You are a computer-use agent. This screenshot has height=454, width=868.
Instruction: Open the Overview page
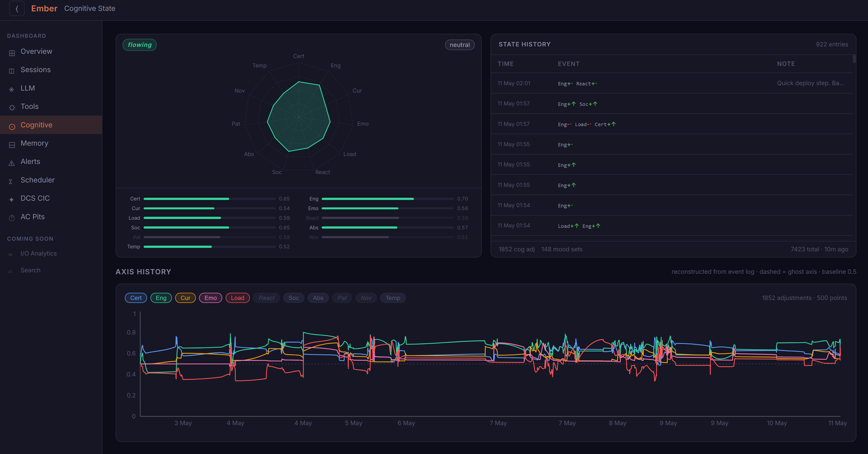(51, 51)
